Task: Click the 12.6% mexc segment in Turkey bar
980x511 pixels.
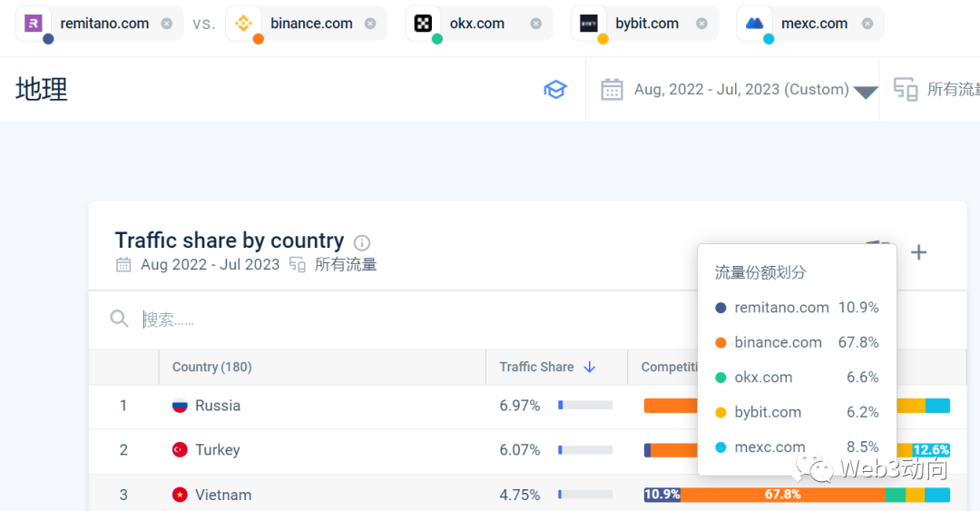Action: [931, 449]
